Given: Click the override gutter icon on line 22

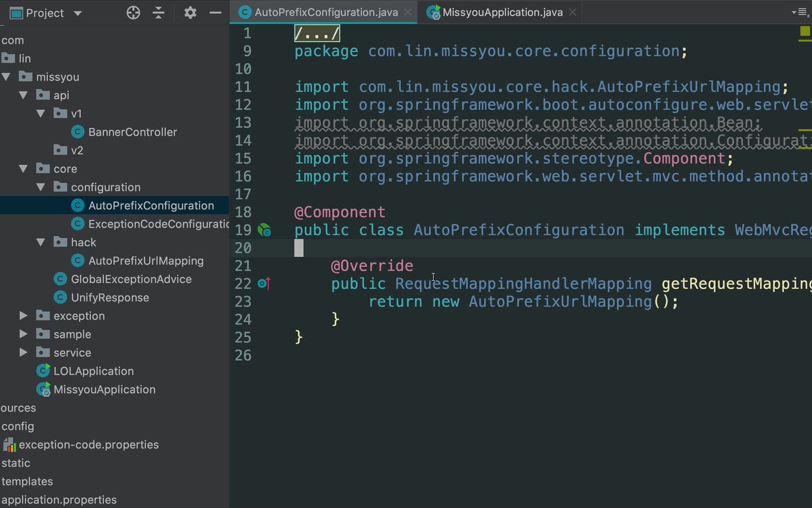Looking at the screenshot, I should [264, 284].
